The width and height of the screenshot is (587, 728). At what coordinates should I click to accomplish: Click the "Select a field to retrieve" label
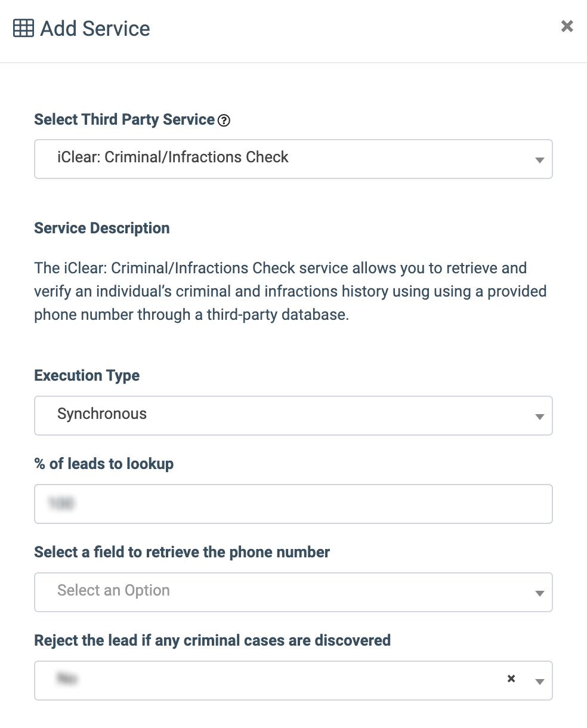point(182,552)
